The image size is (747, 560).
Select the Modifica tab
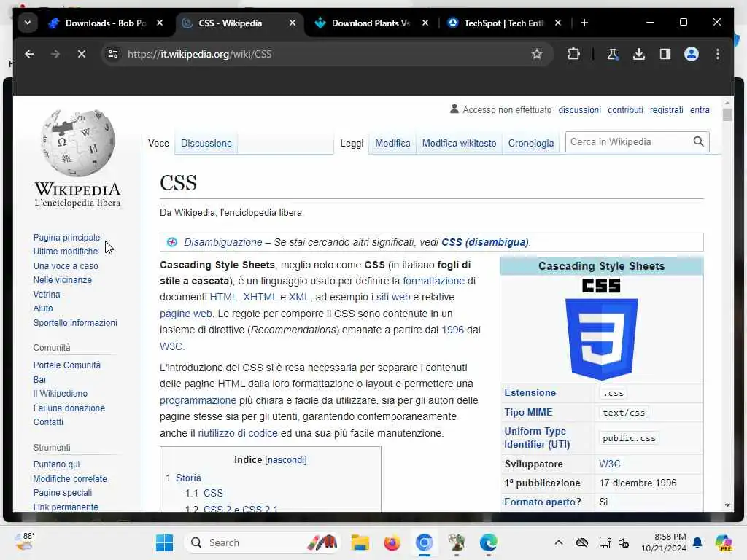point(392,144)
